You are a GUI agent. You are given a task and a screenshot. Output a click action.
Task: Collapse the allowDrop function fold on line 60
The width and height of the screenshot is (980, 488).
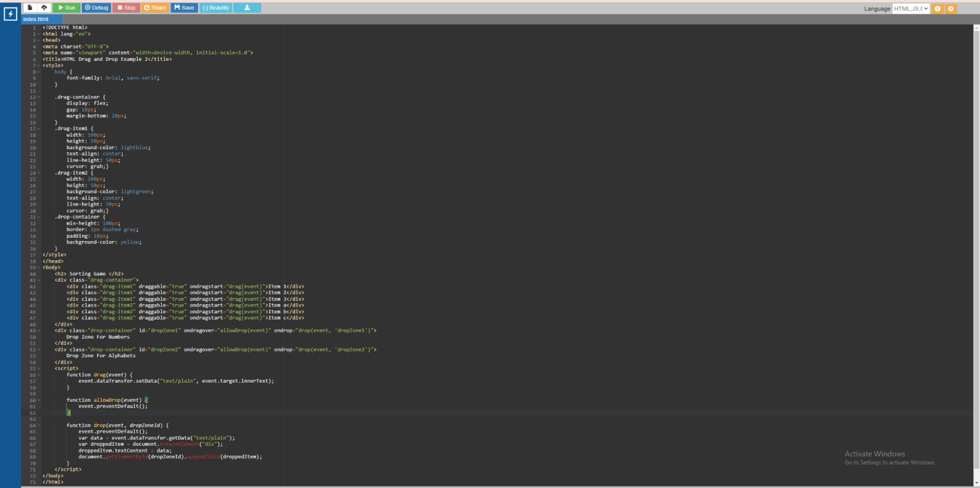(x=39, y=400)
